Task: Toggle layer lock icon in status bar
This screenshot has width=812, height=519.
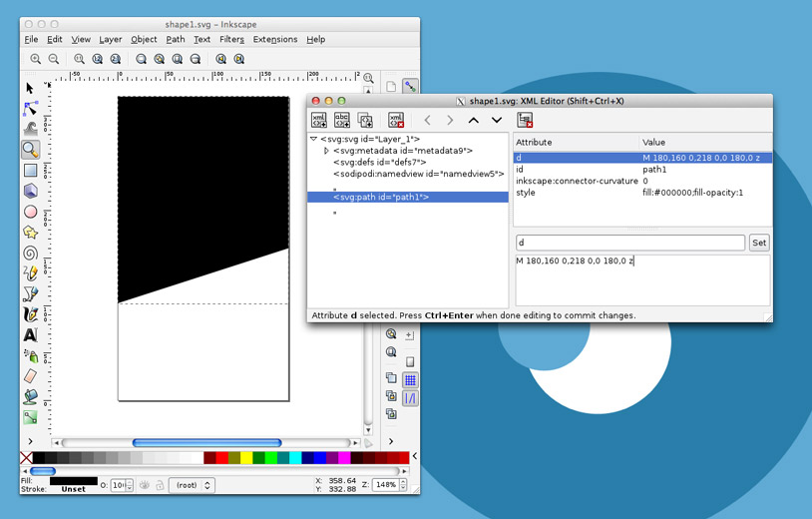Action: 160,485
